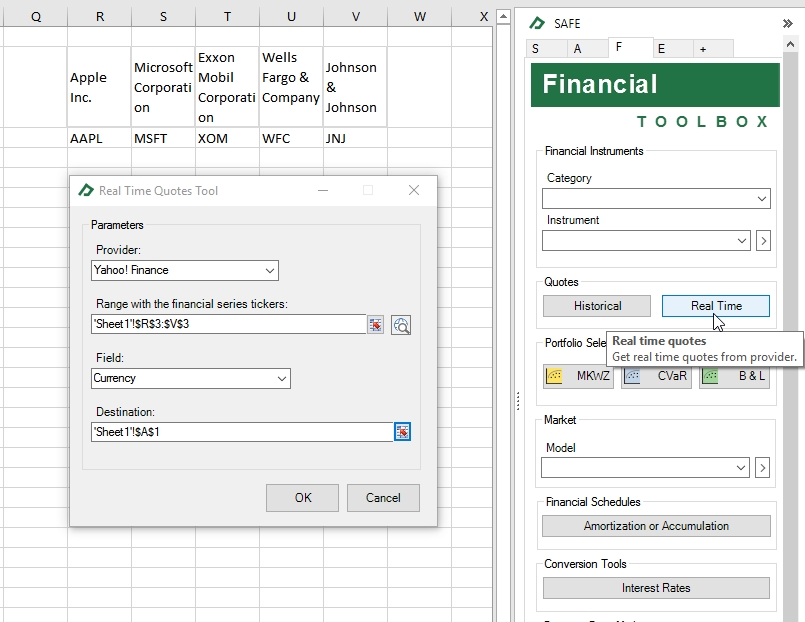Viewport: 805px width, 622px height.
Task: Open the MKWZ portfolio selection tool
Action: point(578,376)
